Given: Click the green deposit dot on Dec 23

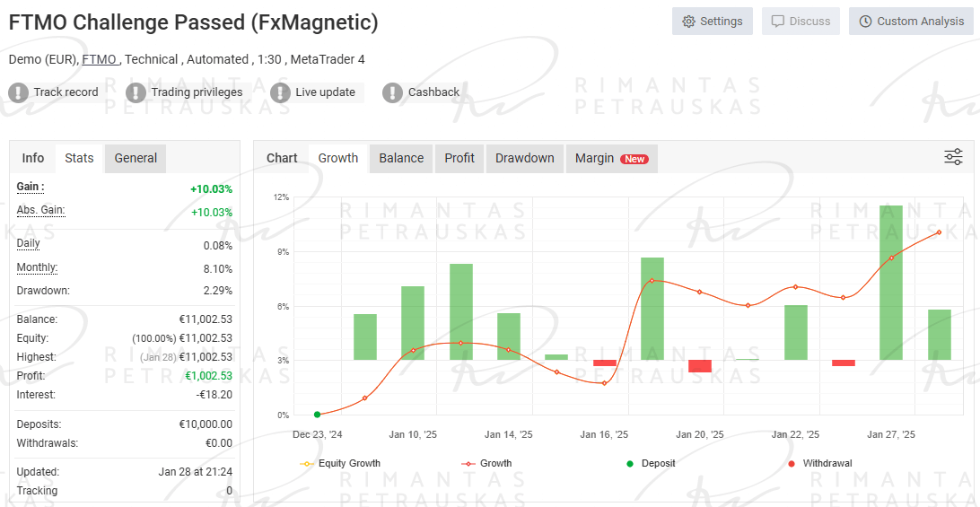Looking at the screenshot, I should click(x=317, y=415).
